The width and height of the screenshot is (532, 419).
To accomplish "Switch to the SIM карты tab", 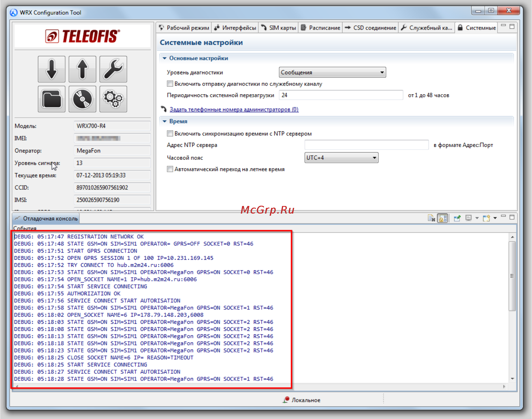I will click(279, 28).
